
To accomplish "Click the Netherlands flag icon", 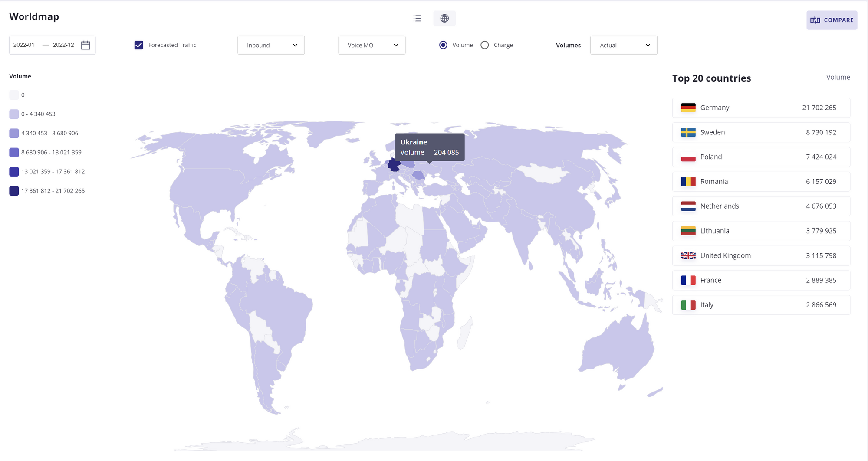I will pyautogui.click(x=688, y=206).
